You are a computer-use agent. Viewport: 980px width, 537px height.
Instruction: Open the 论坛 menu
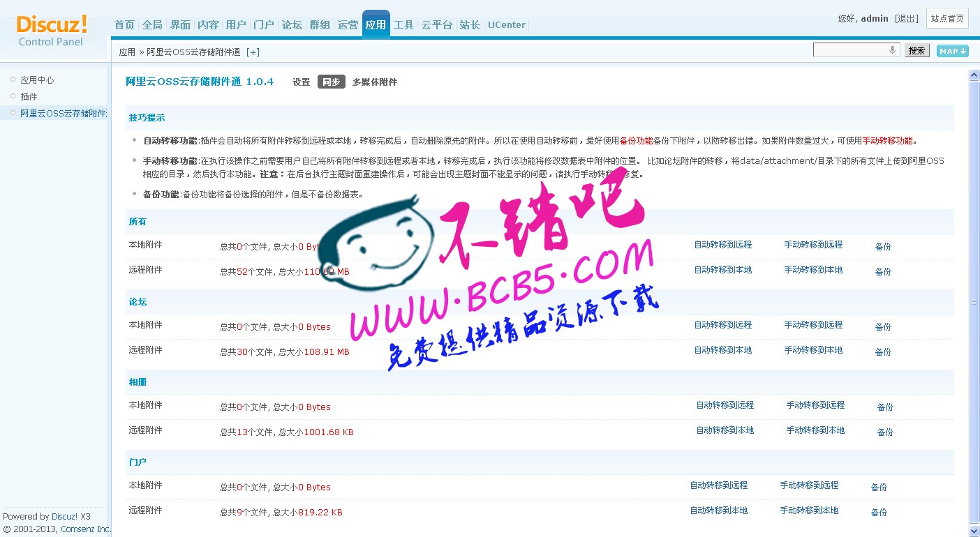pyautogui.click(x=292, y=24)
